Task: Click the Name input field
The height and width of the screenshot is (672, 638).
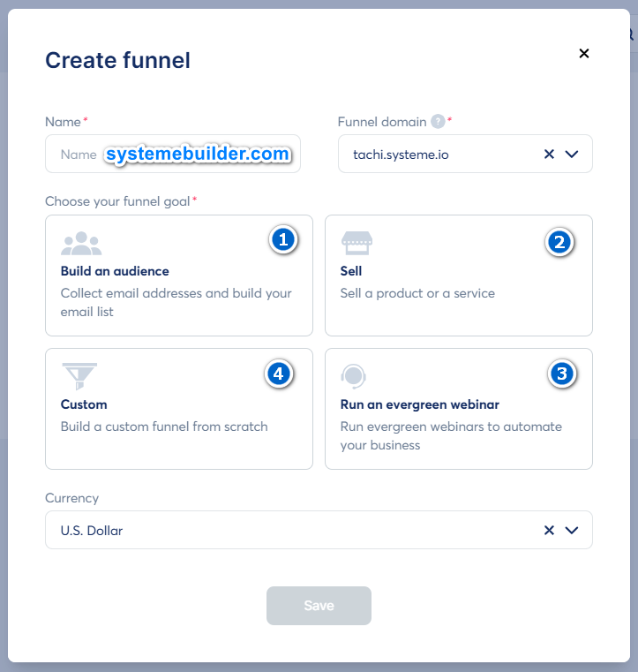Action: pos(173,154)
